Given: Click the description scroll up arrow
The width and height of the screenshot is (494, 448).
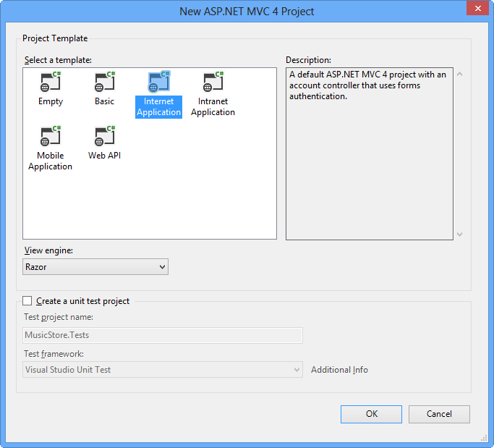Looking at the screenshot, I should 460,74.
